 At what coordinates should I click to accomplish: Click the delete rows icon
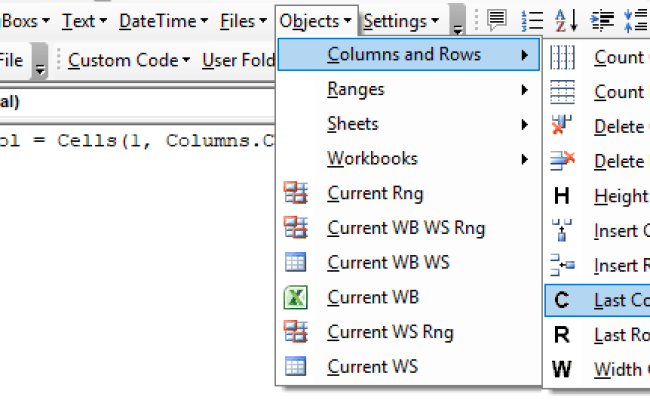click(x=562, y=161)
